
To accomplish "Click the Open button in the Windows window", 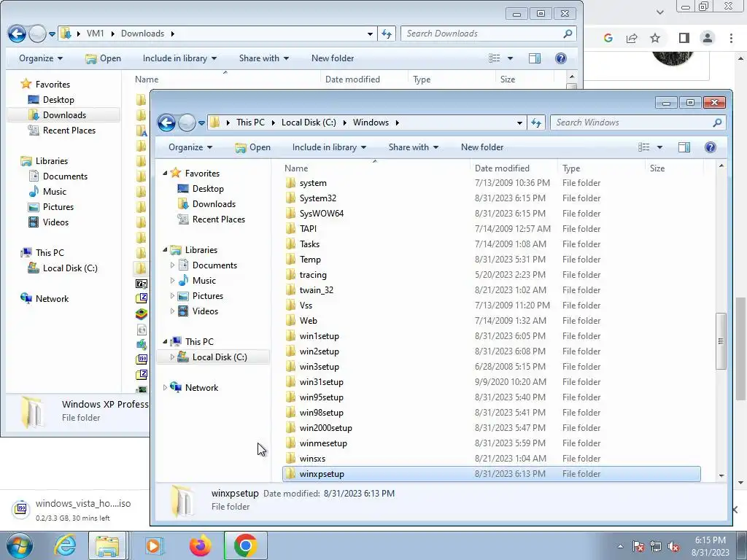I will (x=253, y=147).
